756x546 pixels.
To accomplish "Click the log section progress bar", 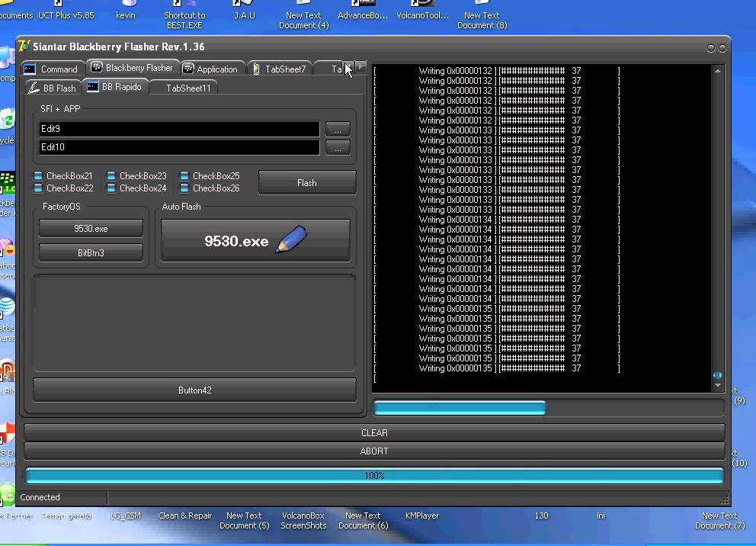I will (549, 407).
